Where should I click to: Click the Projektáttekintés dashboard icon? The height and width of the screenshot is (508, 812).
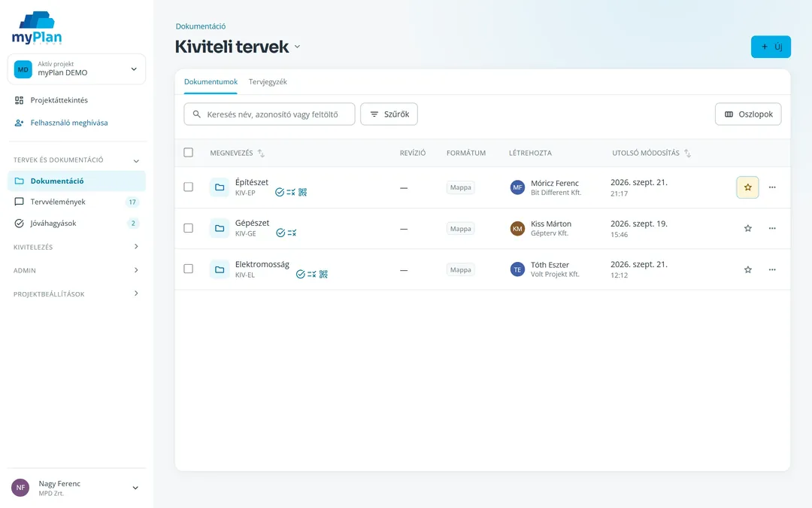click(x=19, y=100)
